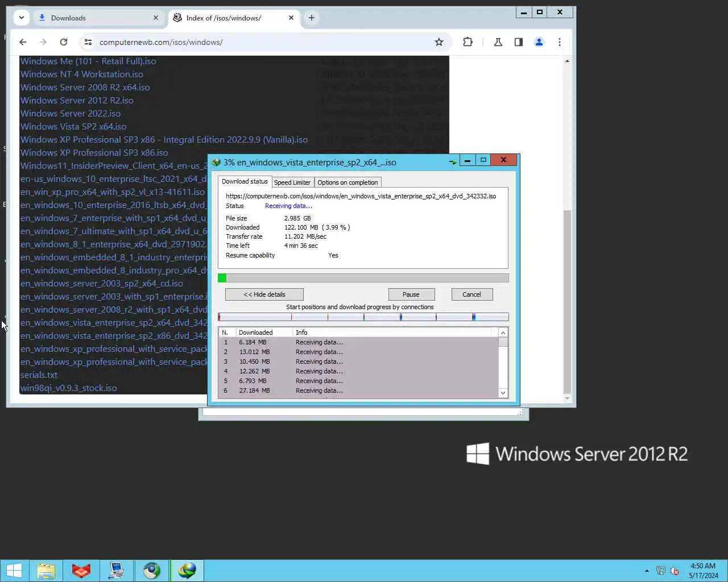Click the address bar URL
Image resolution: width=728 pixels, height=582 pixels.
coord(161,42)
